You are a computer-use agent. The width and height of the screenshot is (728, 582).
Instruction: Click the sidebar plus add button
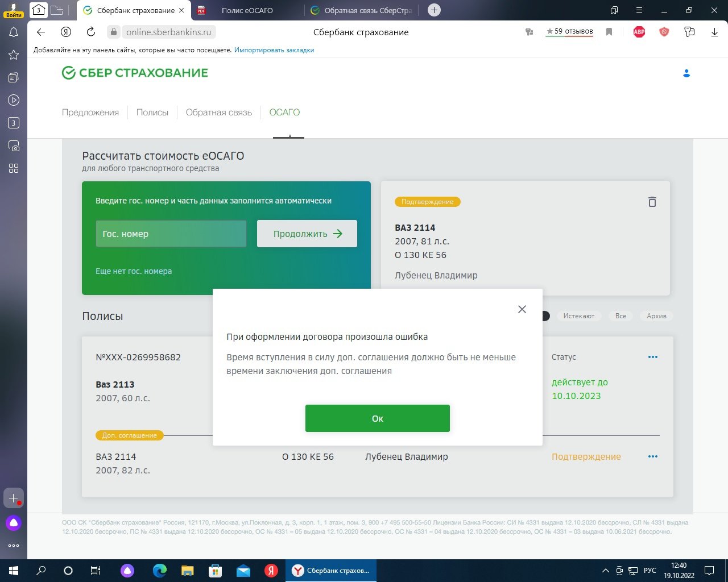point(14,498)
